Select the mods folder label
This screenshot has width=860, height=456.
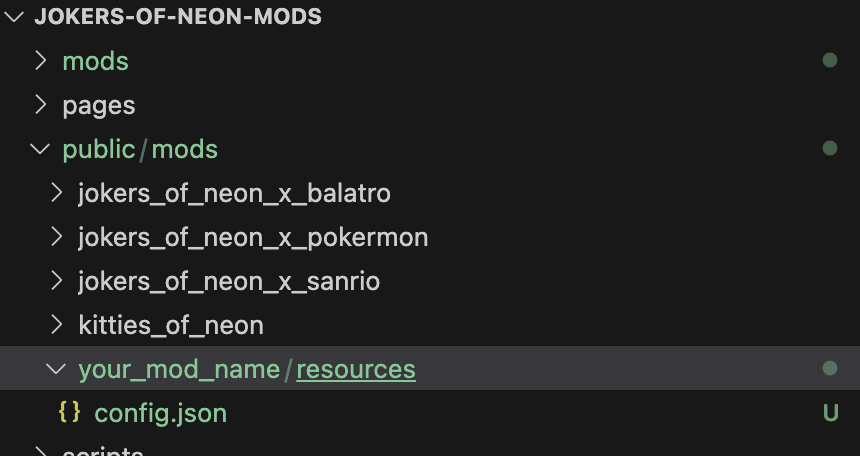point(95,61)
